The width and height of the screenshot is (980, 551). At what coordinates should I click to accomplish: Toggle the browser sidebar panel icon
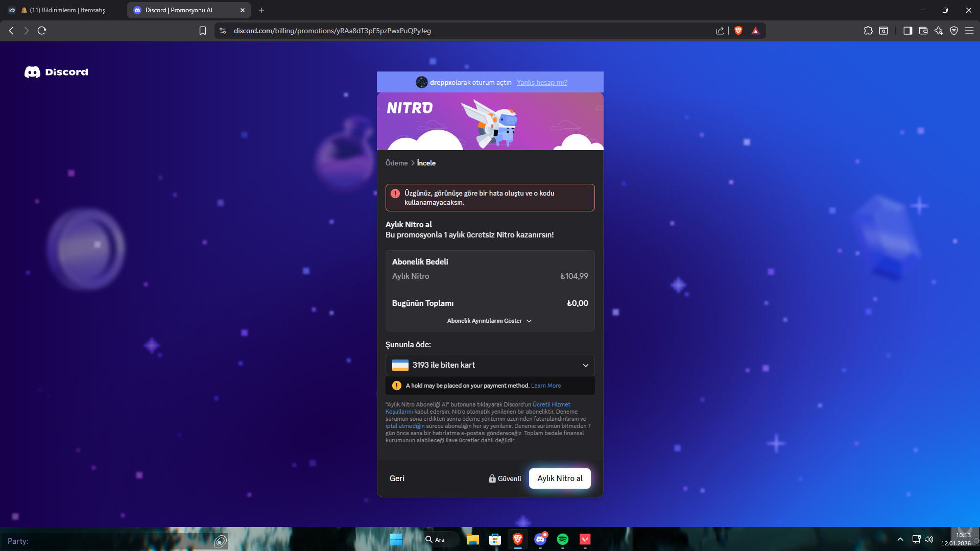907,31
